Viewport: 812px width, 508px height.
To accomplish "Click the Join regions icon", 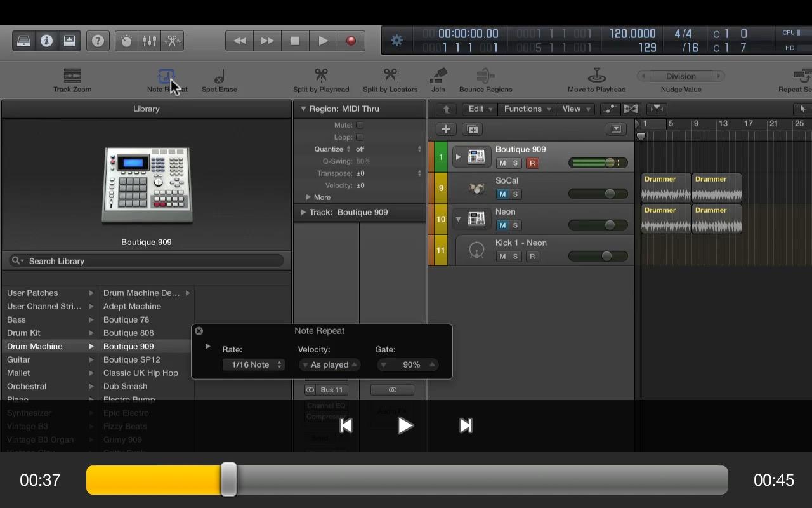I will (x=438, y=76).
